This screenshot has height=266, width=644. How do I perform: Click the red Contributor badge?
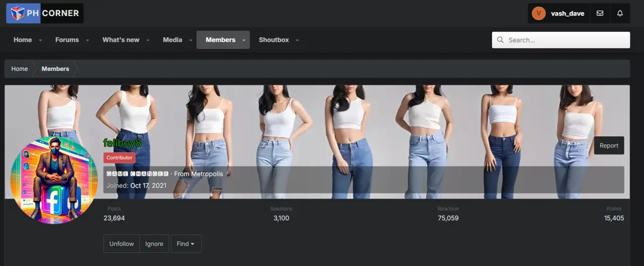119,158
